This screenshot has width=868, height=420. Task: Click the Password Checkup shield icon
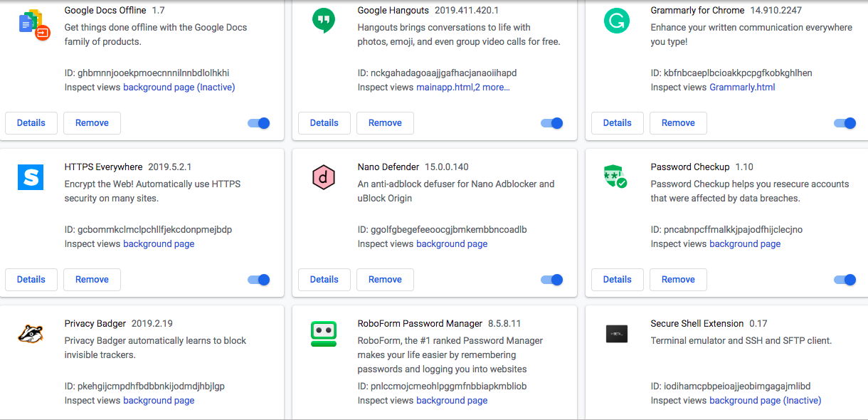coord(615,177)
